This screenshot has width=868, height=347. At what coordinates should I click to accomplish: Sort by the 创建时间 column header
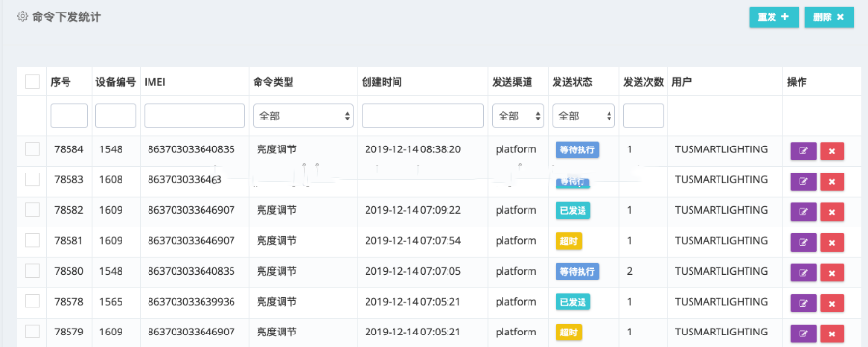[381, 82]
